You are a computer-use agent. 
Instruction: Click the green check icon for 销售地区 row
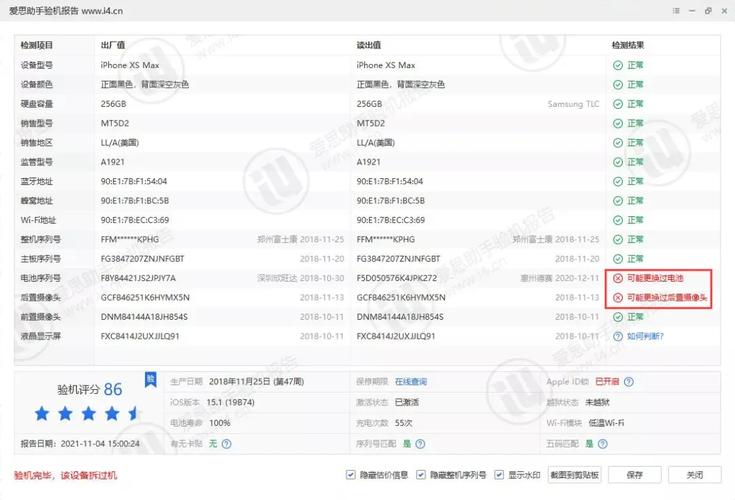click(x=618, y=142)
